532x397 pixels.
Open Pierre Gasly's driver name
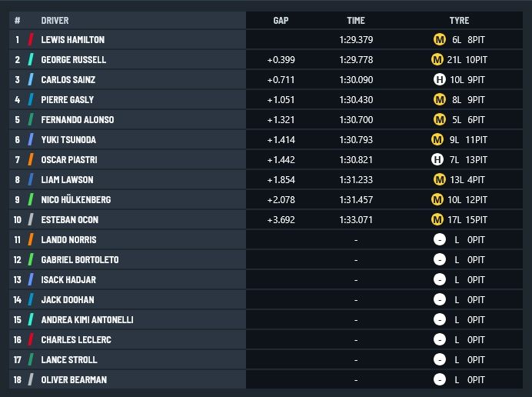(68, 100)
